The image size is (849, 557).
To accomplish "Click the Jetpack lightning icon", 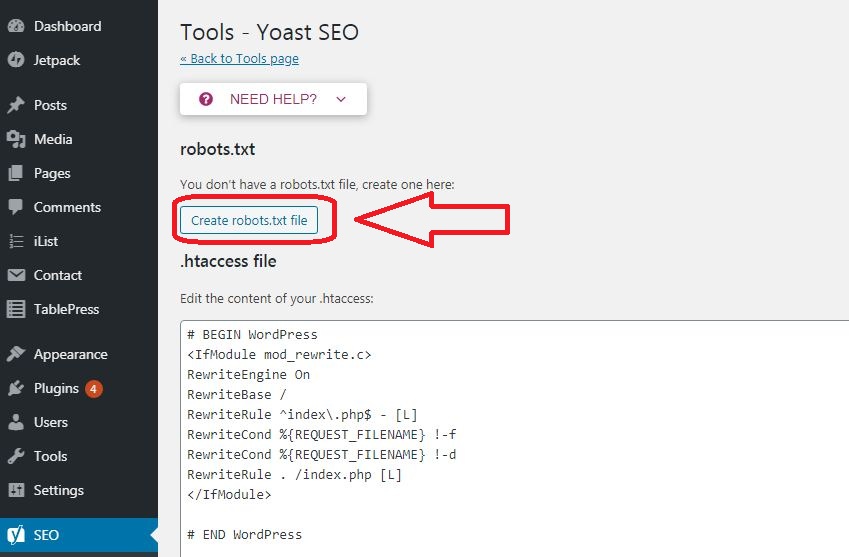I will pos(16,60).
